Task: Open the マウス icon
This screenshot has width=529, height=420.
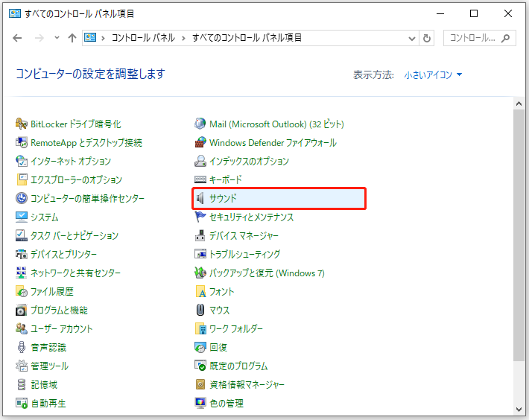Action: pyautogui.click(x=200, y=310)
